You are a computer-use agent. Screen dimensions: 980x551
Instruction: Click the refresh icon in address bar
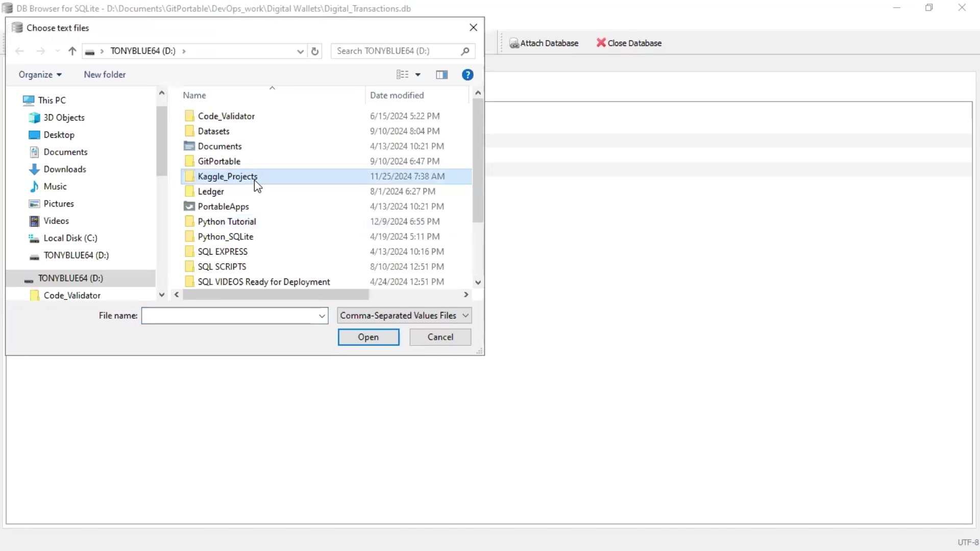pyautogui.click(x=315, y=51)
